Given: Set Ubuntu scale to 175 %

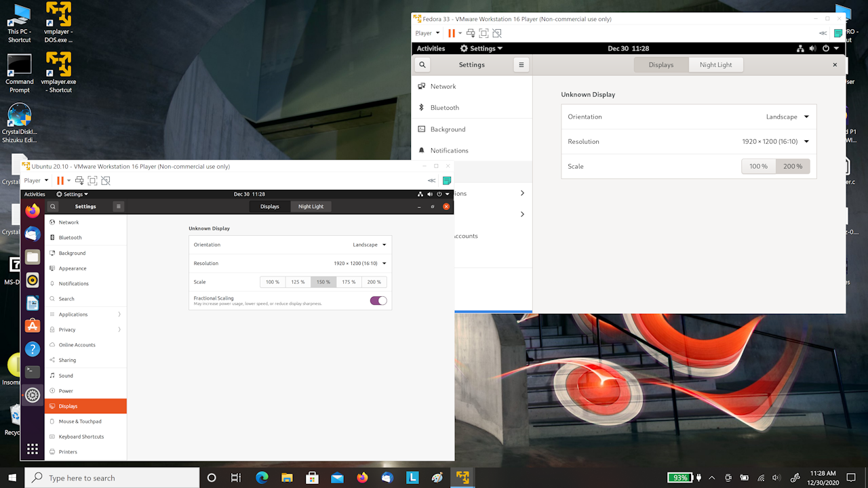Looking at the screenshot, I should (349, 282).
